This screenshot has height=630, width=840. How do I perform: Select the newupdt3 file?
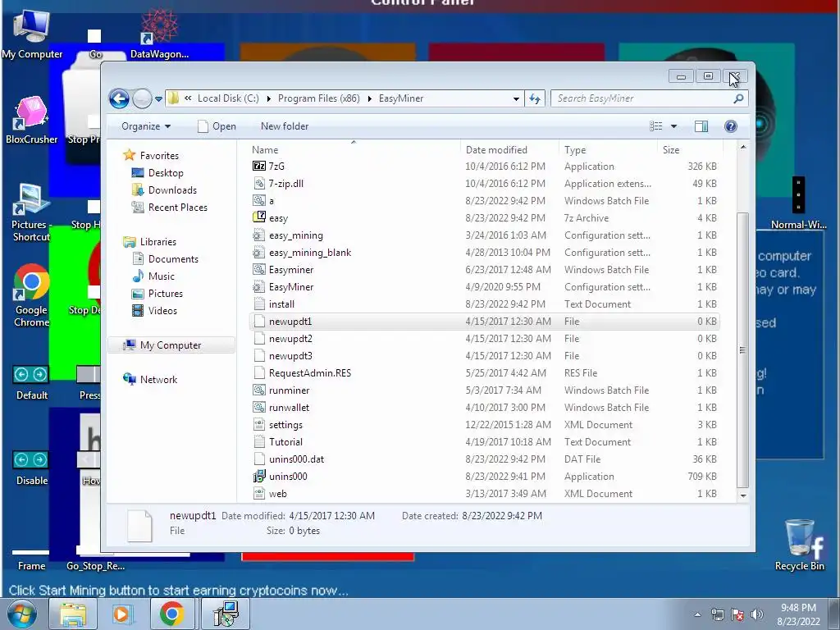pos(290,356)
